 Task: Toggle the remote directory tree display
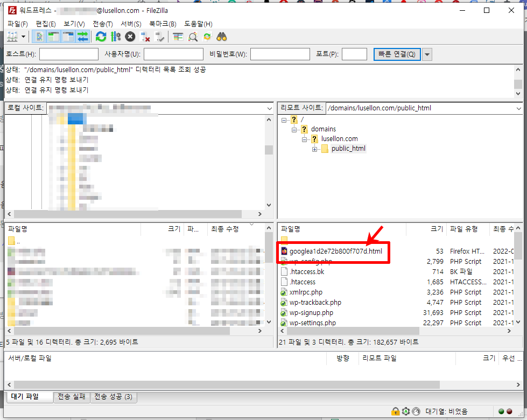[x=68, y=37]
